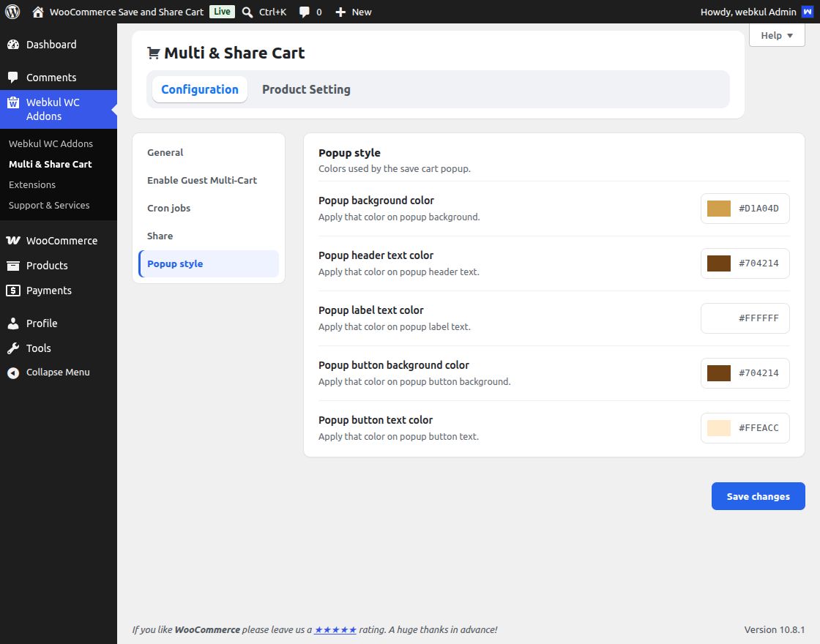This screenshot has height=644, width=820.
Task: Click the WooCommerce logo icon in the sidebar
Action: tap(13, 241)
